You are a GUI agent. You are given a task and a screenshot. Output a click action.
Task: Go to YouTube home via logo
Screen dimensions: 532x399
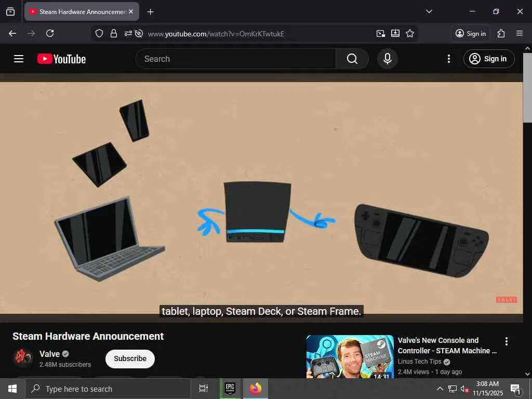tap(61, 59)
